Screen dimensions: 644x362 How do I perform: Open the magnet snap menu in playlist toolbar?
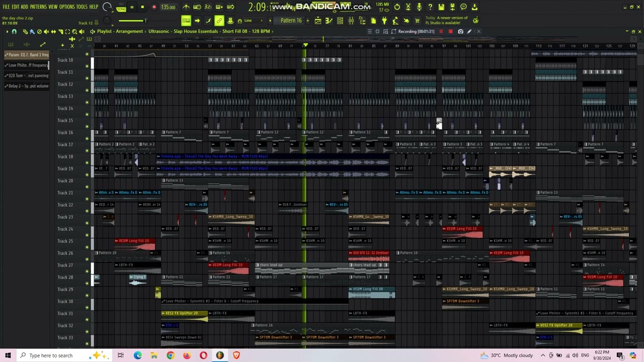14,32
